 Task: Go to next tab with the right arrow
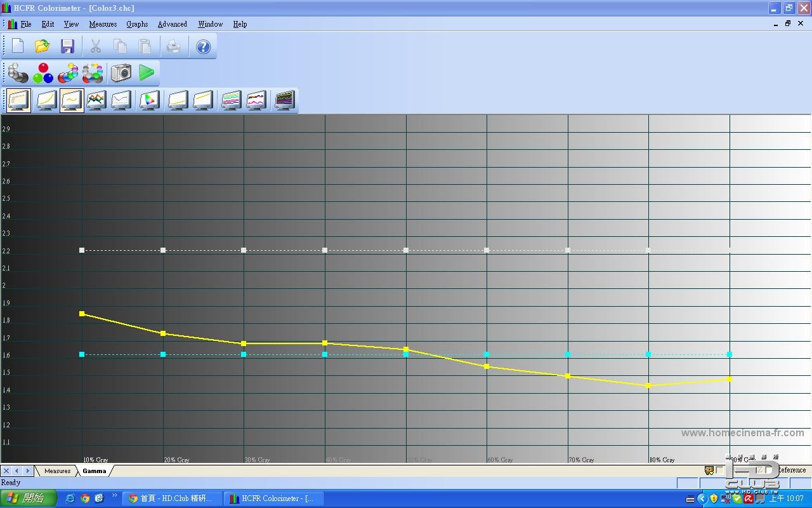point(28,471)
